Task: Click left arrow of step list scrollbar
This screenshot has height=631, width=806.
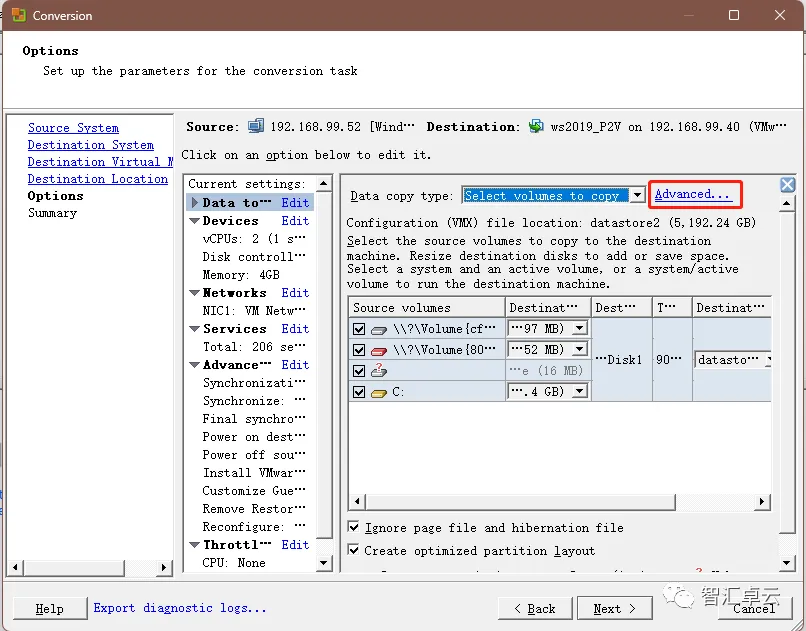Action: 15,567
